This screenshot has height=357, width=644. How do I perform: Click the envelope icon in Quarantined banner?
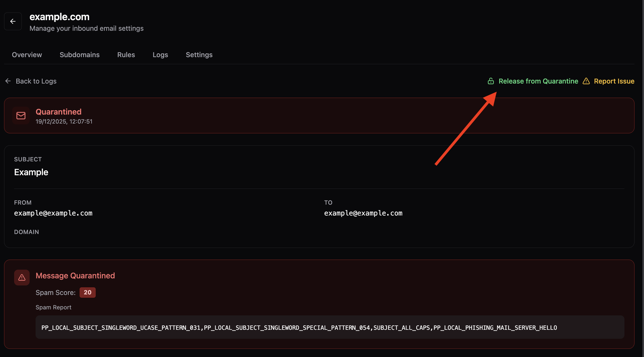[x=21, y=116]
